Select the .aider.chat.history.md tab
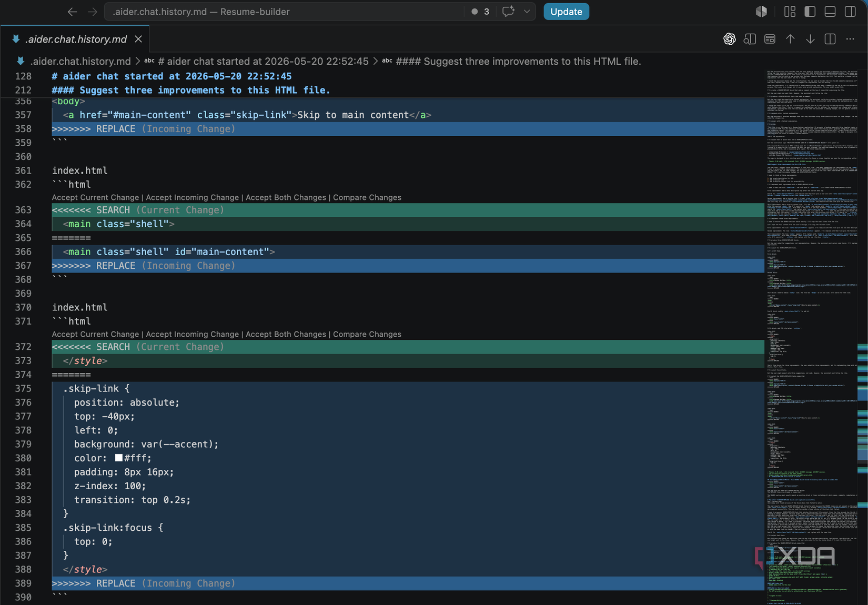Image resolution: width=868 pixels, height=605 pixels. (x=76, y=39)
